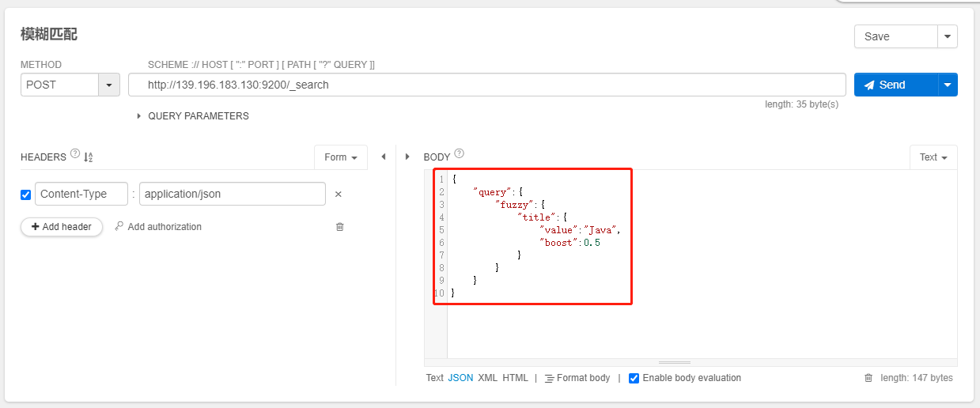Toggle the Content-Type header checkbox

point(26,195)
